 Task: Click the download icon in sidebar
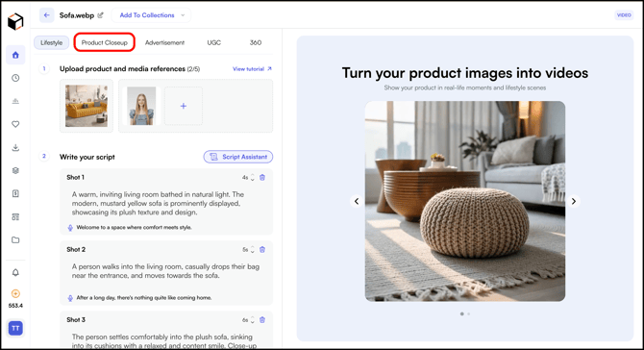15,147
